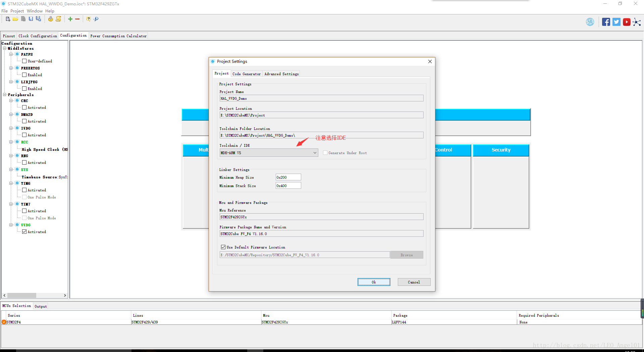Image resolution: width=644 pixels, height=352 pixels.
Task: Click the Minimum Stack Size field
Action: [288, 186]
